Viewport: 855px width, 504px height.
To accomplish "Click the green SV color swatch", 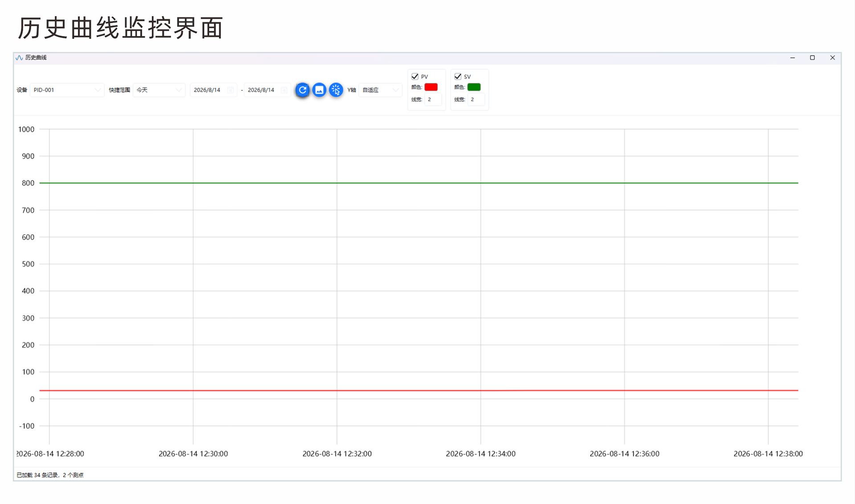I will tap(474, 87).
